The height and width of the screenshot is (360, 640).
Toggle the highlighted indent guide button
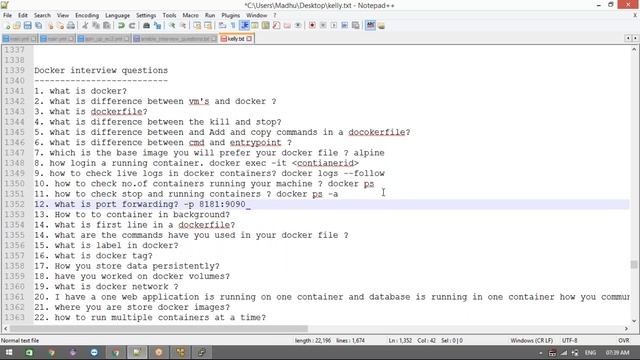(244, 26)
